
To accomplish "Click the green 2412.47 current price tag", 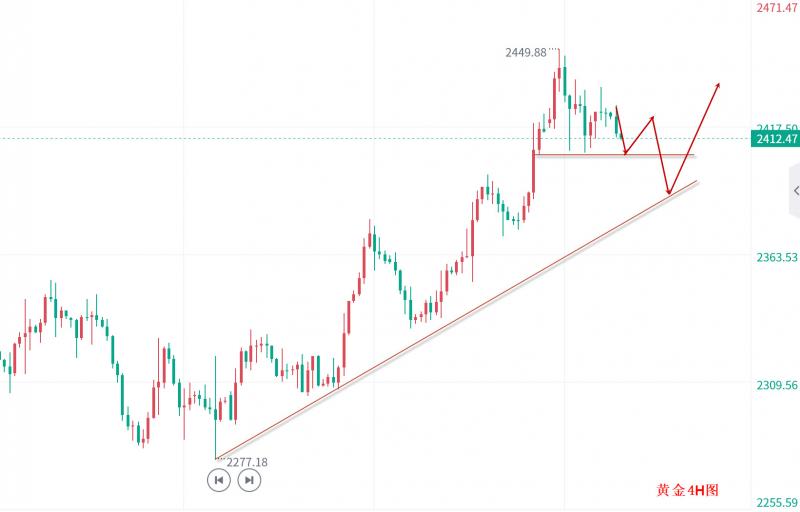I will 776,139.
